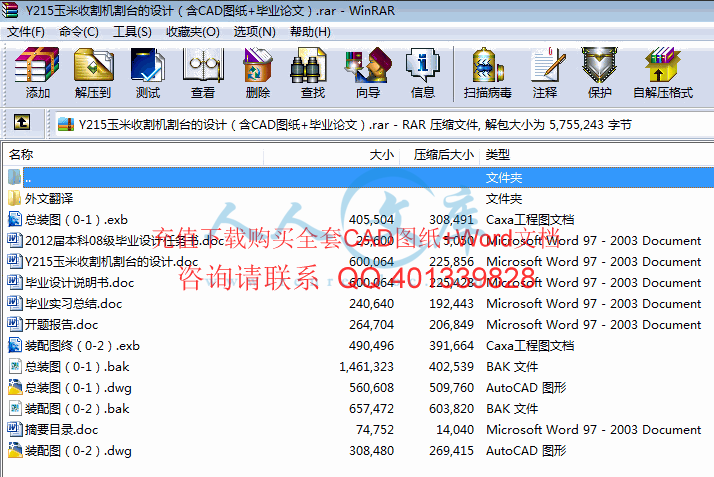Click icon of 总装图（0-1）.exb file

15,219
